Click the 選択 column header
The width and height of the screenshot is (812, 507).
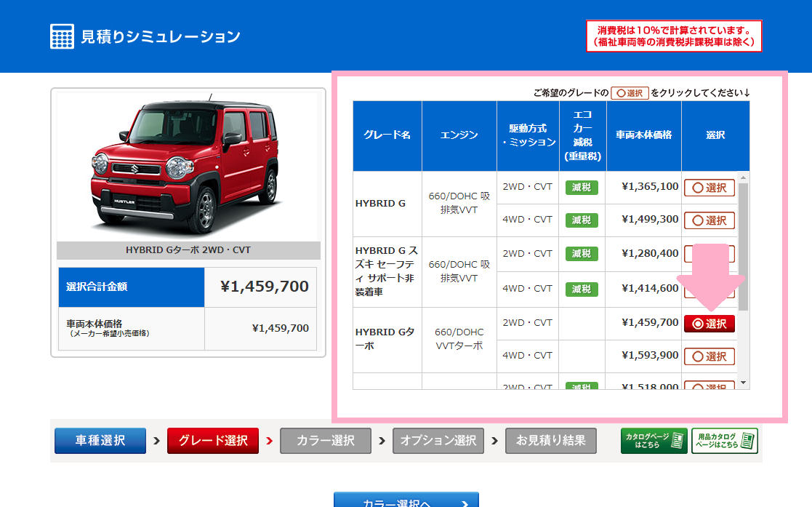tap(715, 135)
